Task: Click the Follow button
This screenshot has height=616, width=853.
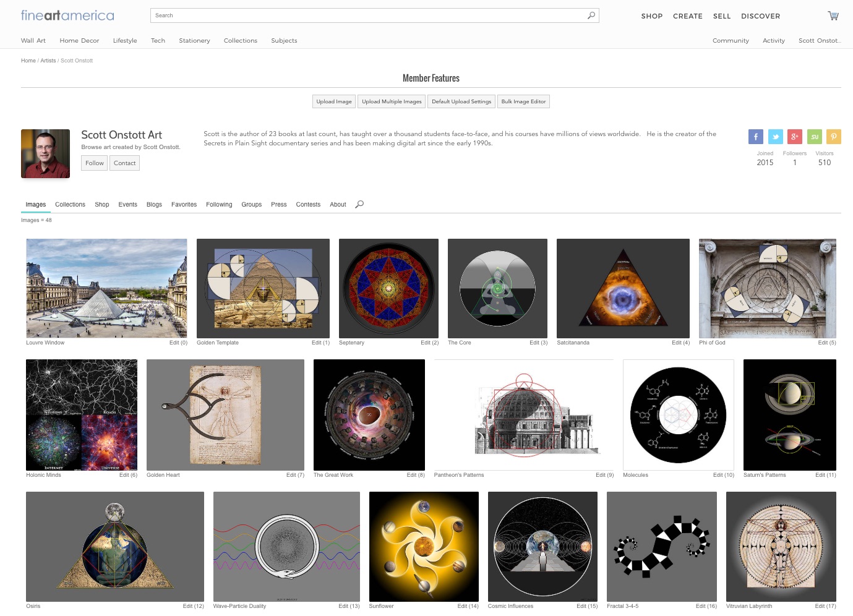Action: (x=95, y=163)
